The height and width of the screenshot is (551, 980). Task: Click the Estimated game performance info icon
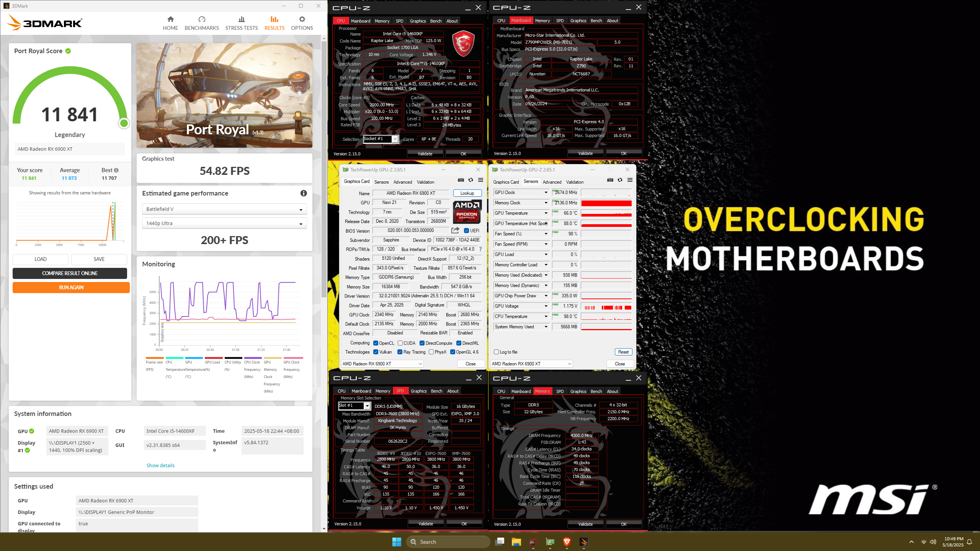tap(304, 193)
